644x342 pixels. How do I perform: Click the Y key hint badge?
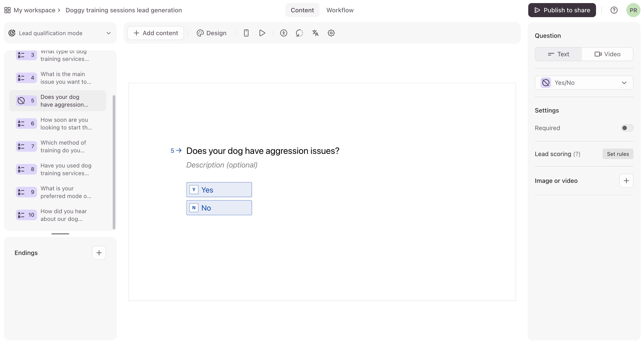click(194, 190)
